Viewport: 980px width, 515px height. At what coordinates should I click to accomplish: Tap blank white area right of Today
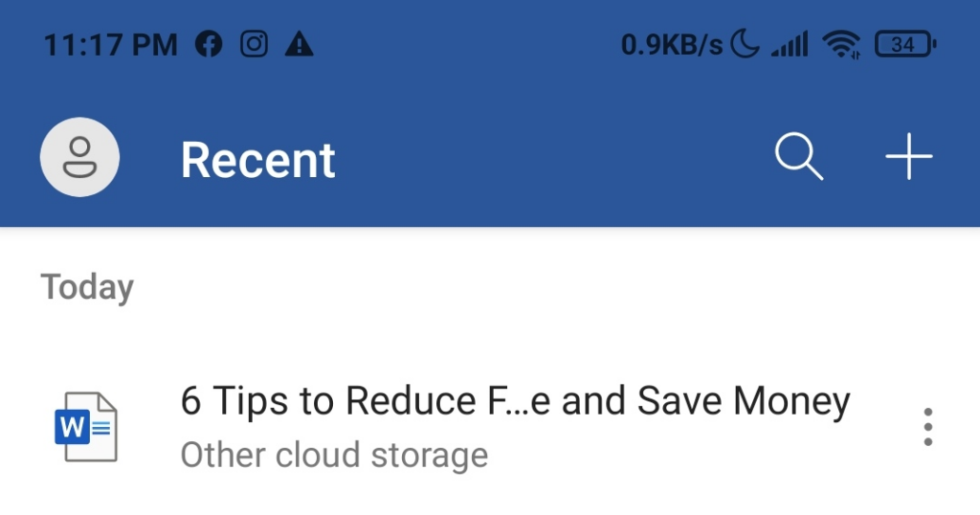[x=536, y=287]
